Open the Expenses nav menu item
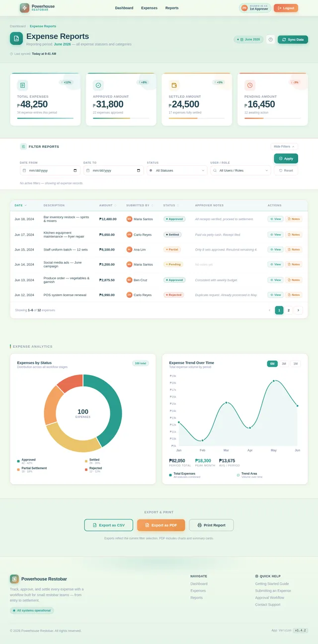Viewport: 318px width, 644px height. pos(149,8)
